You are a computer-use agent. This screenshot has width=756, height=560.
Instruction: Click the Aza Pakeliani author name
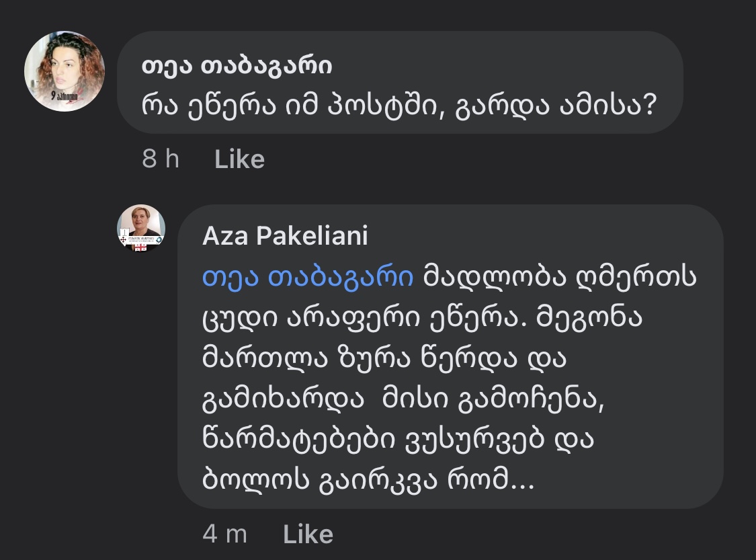click(285, 237)
